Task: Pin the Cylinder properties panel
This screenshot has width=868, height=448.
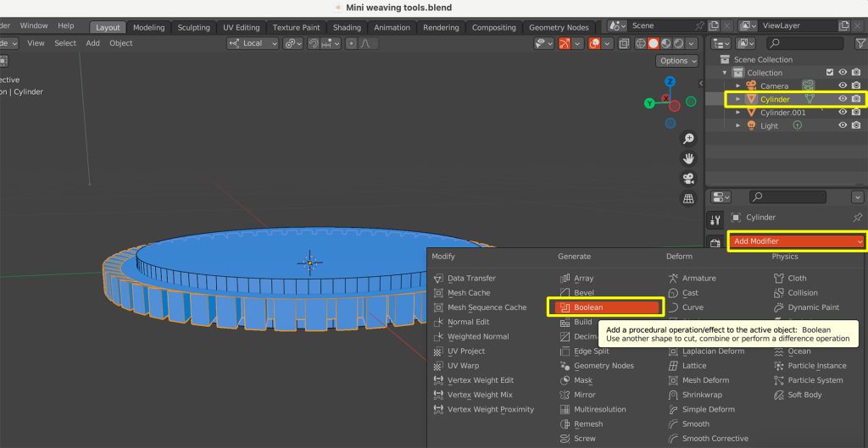Action: pyautogui.click(x=858, y=218)
